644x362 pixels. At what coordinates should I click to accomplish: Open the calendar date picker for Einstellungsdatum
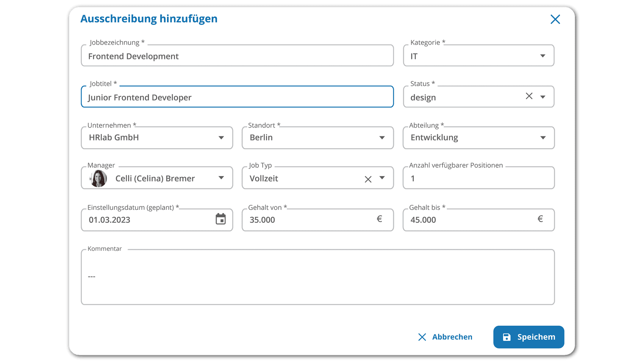[221, 220]
